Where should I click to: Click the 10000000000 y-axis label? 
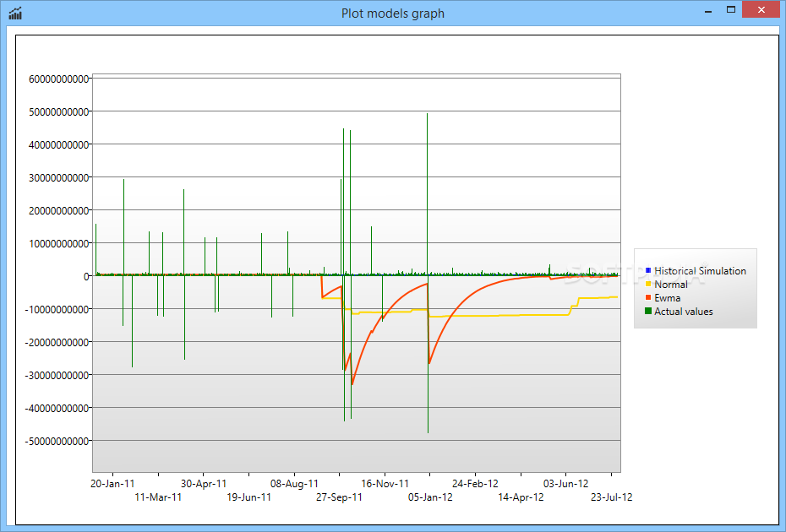(x=59, y=243)
